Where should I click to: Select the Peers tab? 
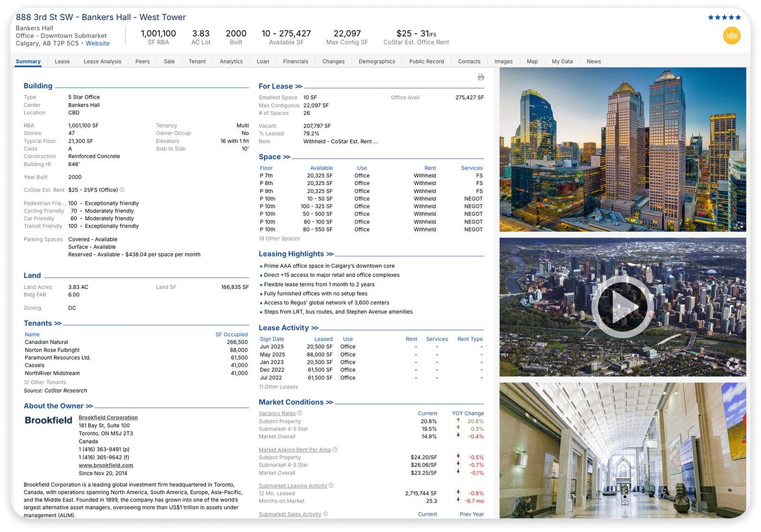(x=142, y=62)
